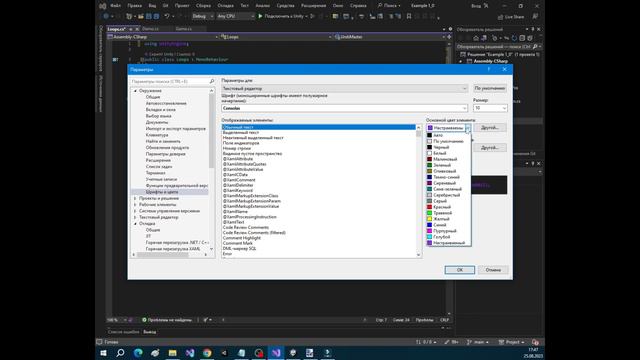Select Номер строки in display items
640x360 pixels.
click(x=237, y=149)
